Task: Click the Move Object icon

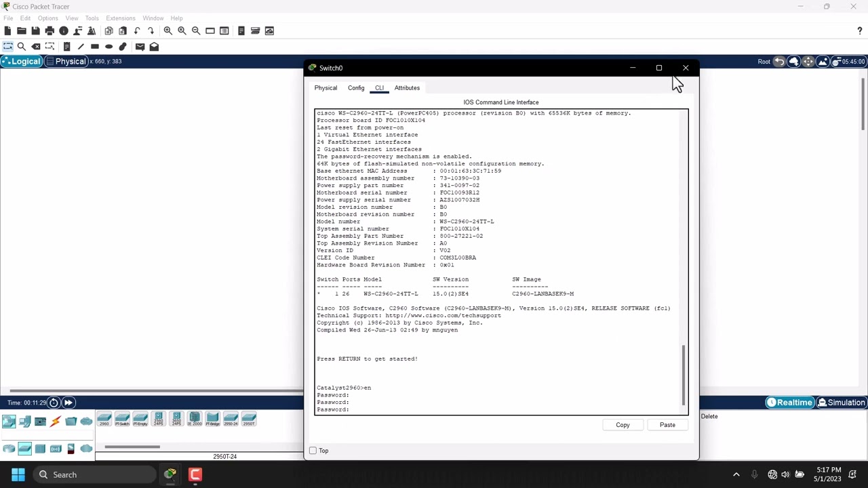Action: [808, 62]
